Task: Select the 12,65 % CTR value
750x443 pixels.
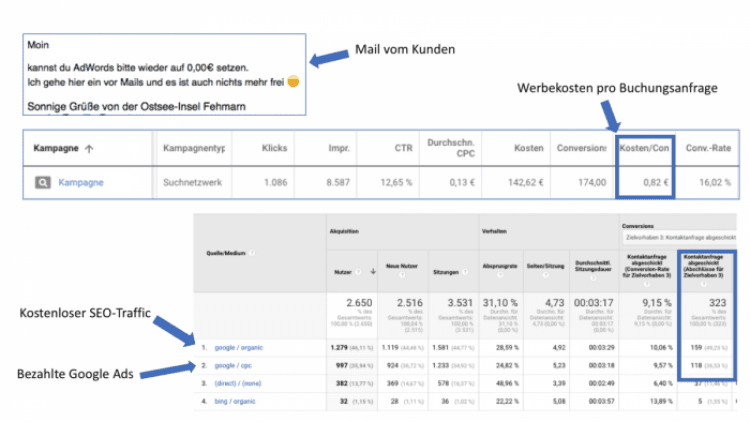Action: click(x=396, y=182)
